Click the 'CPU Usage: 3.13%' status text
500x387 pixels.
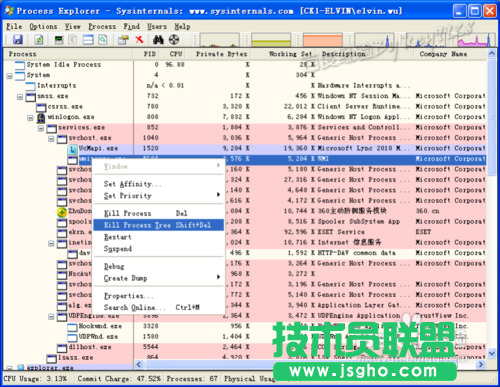[x=35, y=379]
